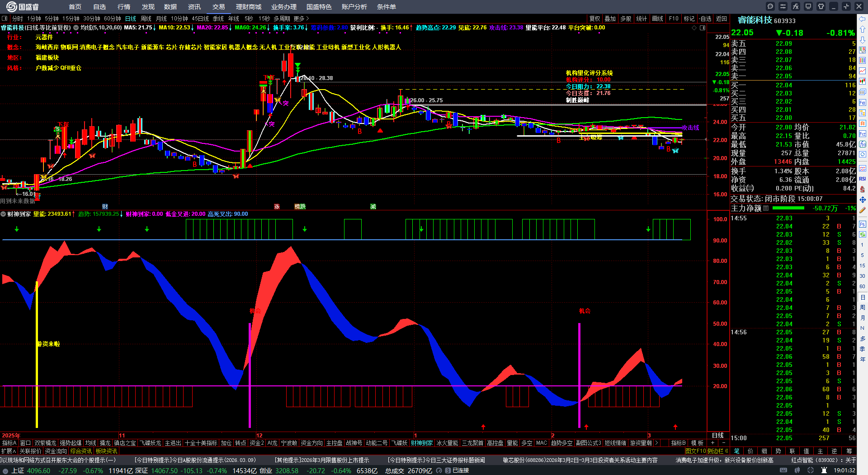Screen dimensions: 868x475
Task: Collapse sidebar with 《 chevron near 笔
Action: tap(726, 451)
